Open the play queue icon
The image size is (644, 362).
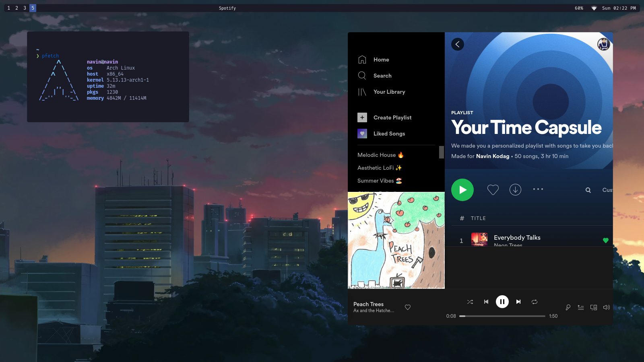(x=581, y=307)
